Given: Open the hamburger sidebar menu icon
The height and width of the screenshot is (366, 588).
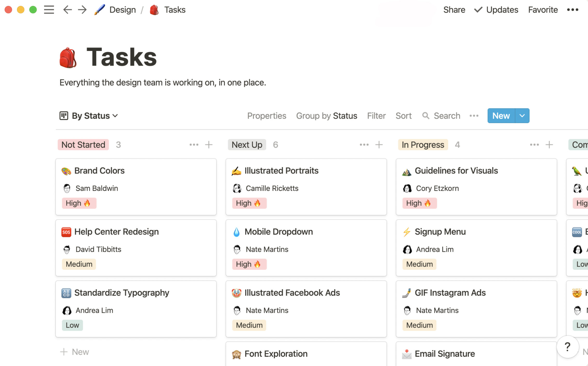Looking at the screenshot, I should point(49,10).
